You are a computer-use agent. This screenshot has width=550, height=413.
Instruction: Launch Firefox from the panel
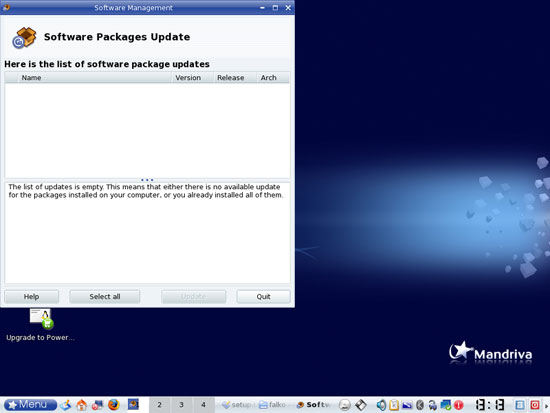coord(114,405)
